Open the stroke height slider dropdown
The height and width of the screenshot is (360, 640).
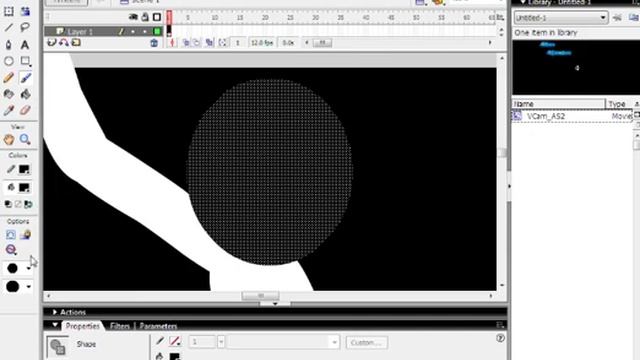pos(221,342)
